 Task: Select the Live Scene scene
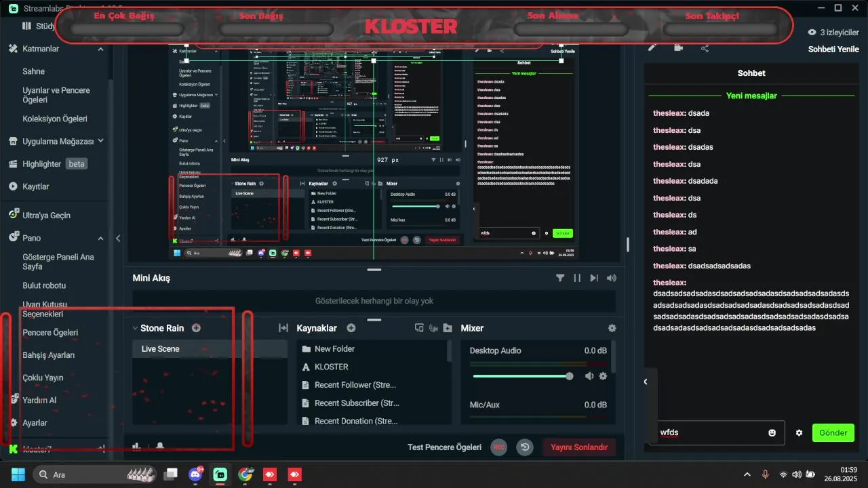(210, 349)
